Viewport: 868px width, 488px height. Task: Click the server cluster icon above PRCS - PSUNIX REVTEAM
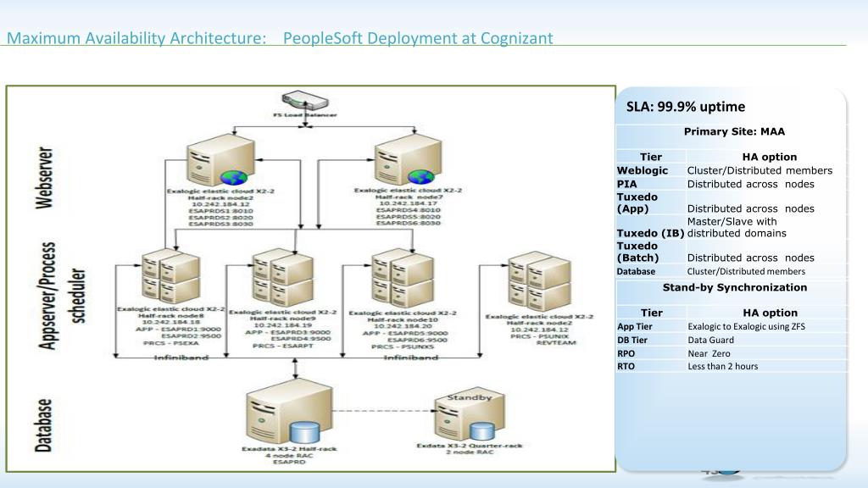click(540, 281)
